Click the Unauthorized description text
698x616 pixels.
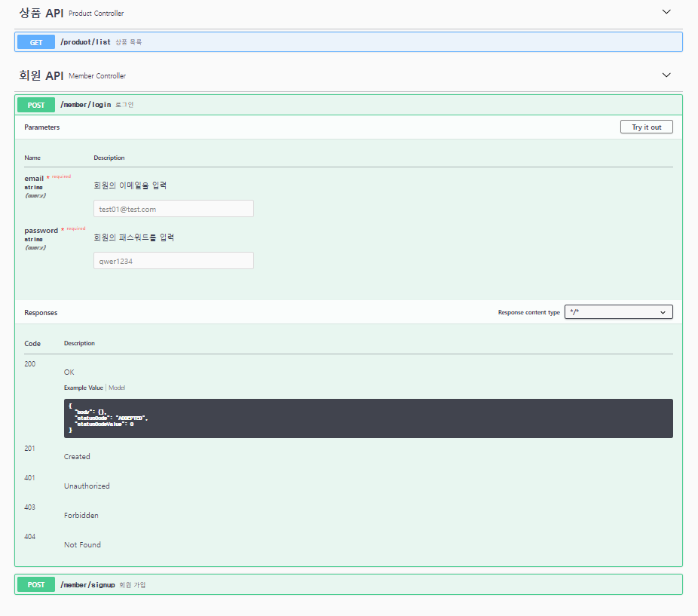pos(87,486)
